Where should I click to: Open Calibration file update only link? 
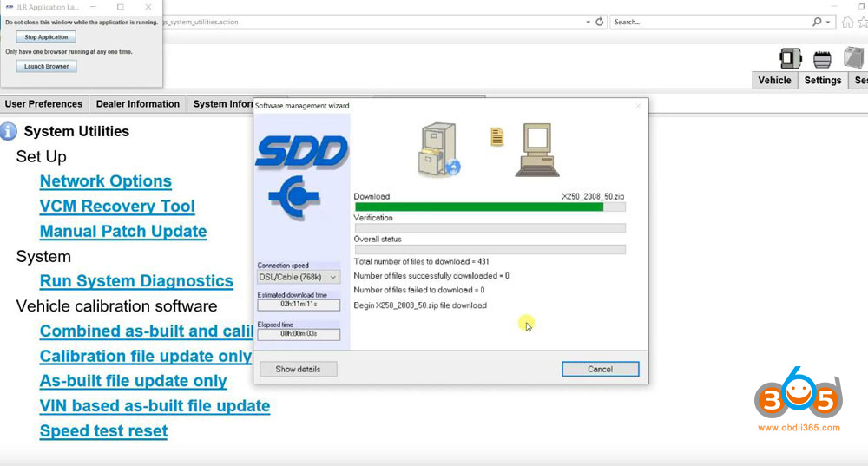(x=146, y=356)
